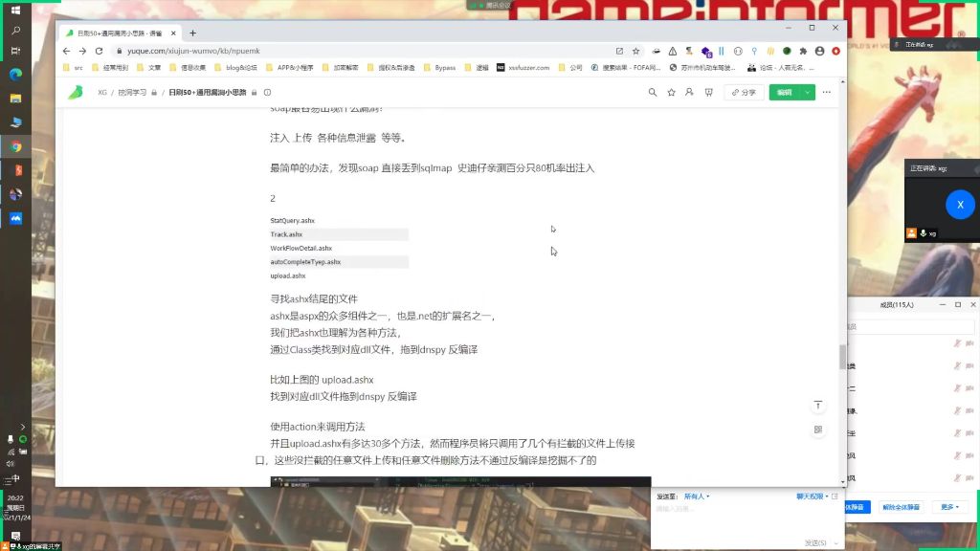Screen dimensions: 980x551
Task: Open Chrome extensions puzzle menu
Action: click(x=803, y=51)
